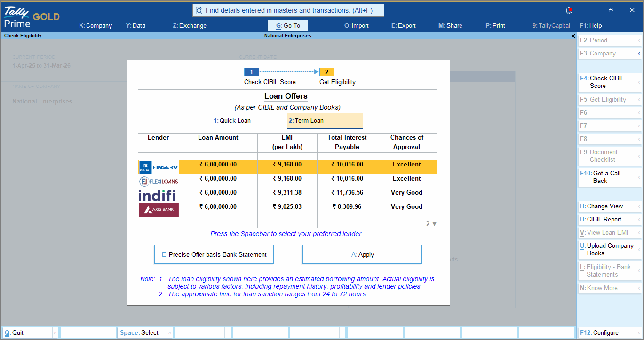Expand the Quit button's up arrow
The image size is (644, 340).
tap(55, 333)
